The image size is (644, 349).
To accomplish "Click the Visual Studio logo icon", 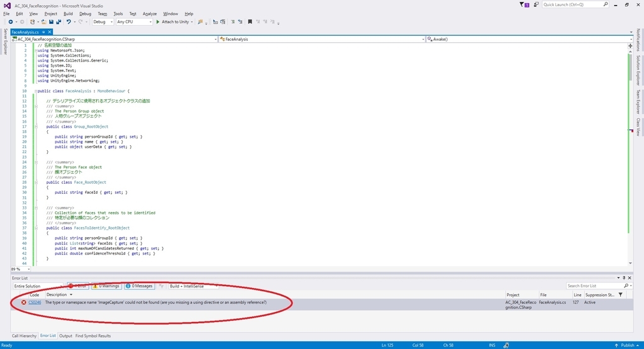I will click(7, 5).
